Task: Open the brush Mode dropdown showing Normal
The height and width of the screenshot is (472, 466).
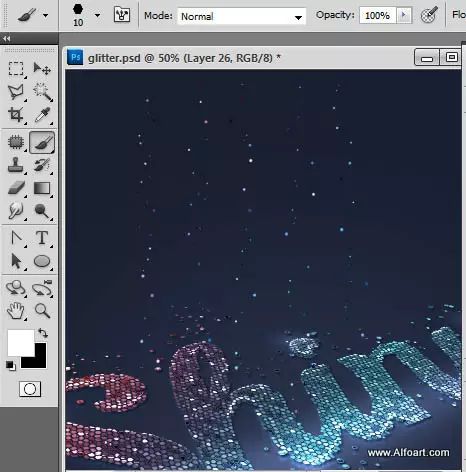Action: 242,16
